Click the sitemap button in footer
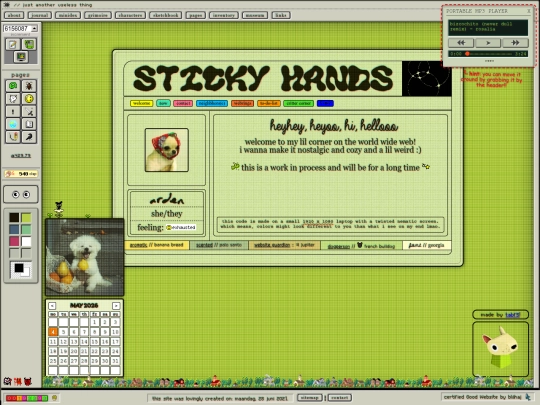540x405 pixels. (310, 398)
